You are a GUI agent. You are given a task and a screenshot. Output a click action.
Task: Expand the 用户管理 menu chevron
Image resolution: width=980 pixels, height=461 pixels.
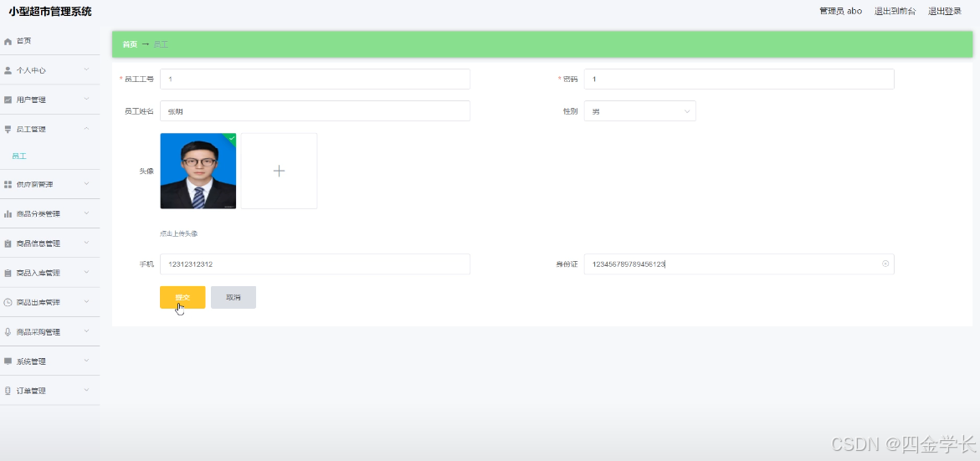pos(87,100)
